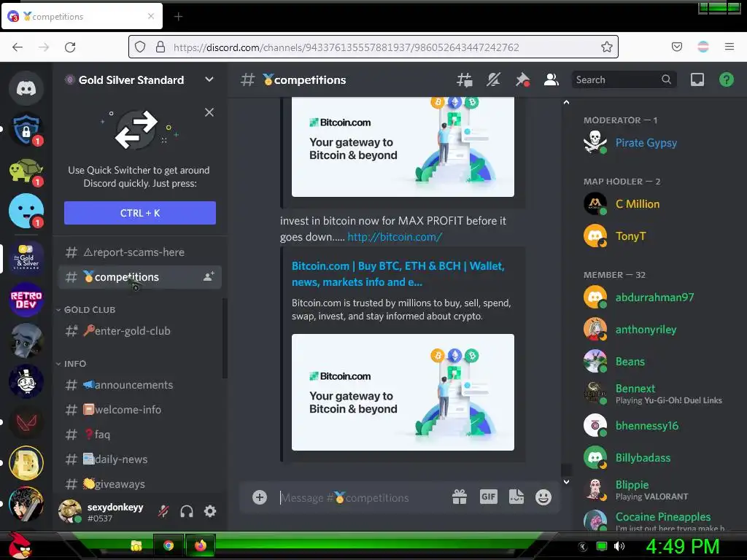Go back to previous page
The image size is (747, 560).
[x=18, y=47]
